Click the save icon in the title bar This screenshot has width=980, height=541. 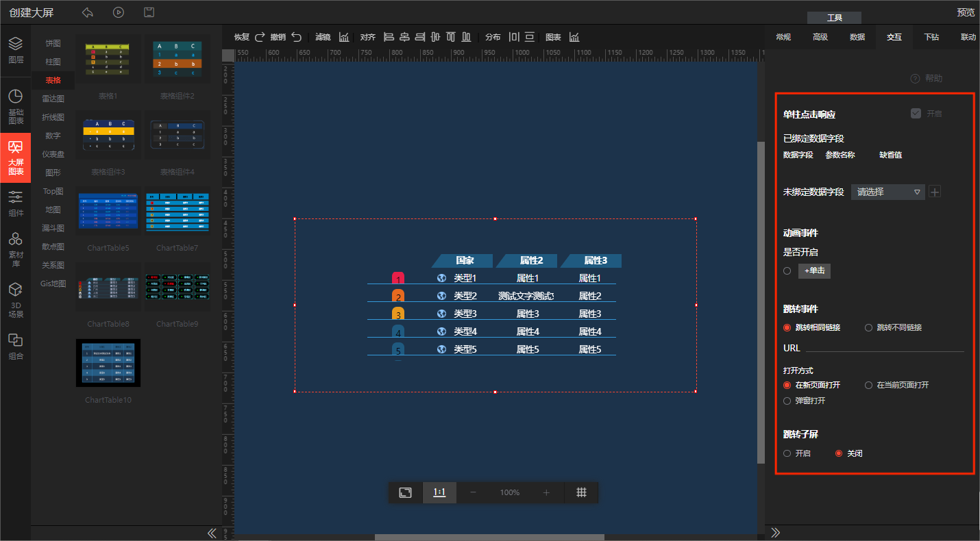click(149, 12)
